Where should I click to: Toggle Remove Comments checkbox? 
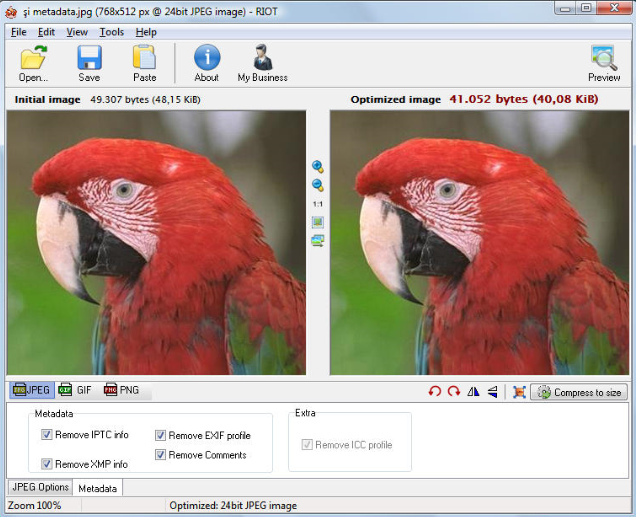pos(161,455)
